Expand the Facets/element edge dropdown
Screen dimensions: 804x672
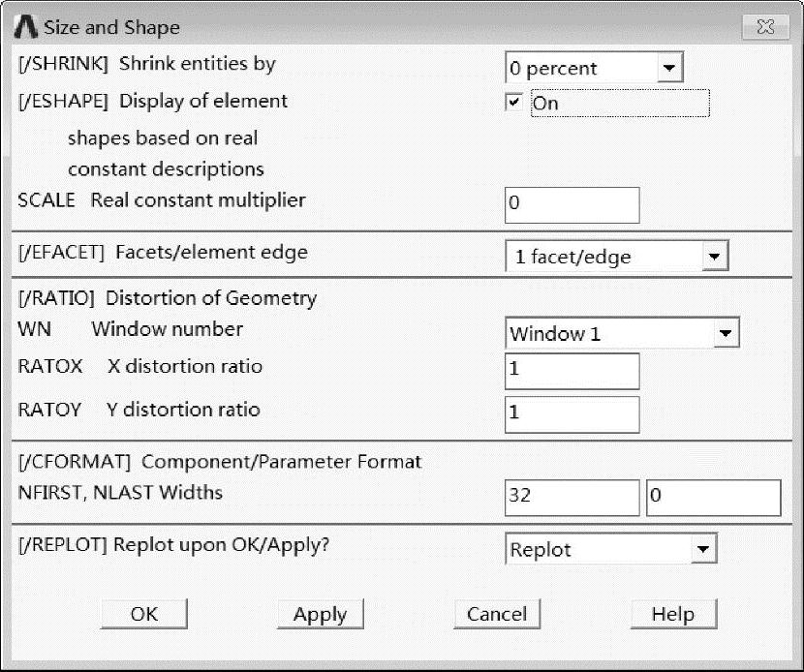[714, 256]
